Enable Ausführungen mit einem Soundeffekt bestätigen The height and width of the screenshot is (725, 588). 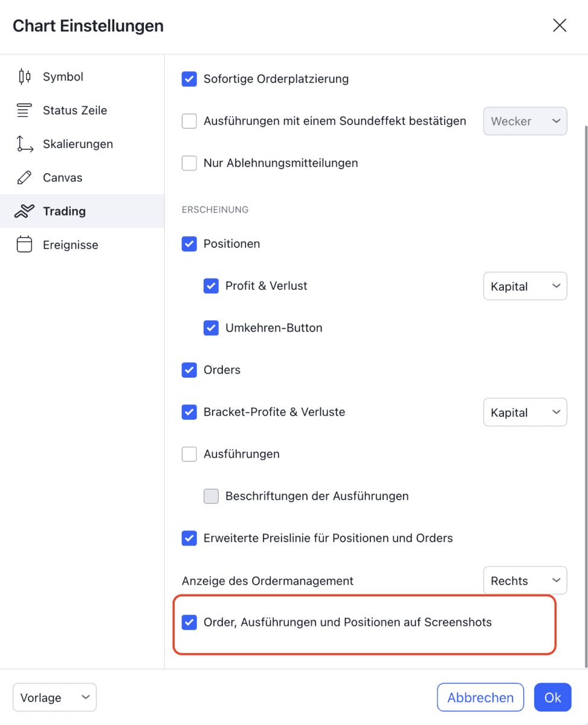[x=189, y=121]
